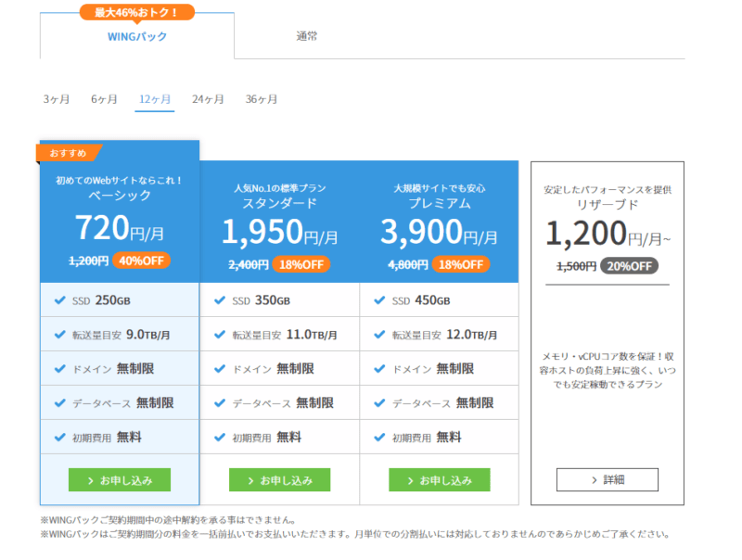Open 詳細 for the リザーブド plan
Image resolution: width=742 pixels, height=560 pixels.
pyautogui.click(x=608, y=479)
